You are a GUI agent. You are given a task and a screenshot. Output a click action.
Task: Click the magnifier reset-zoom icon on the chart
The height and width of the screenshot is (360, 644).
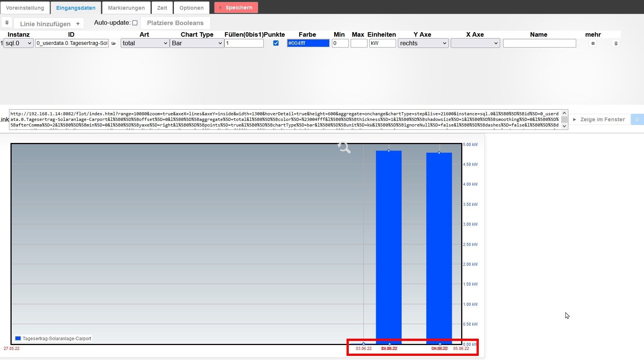[344, 148]
